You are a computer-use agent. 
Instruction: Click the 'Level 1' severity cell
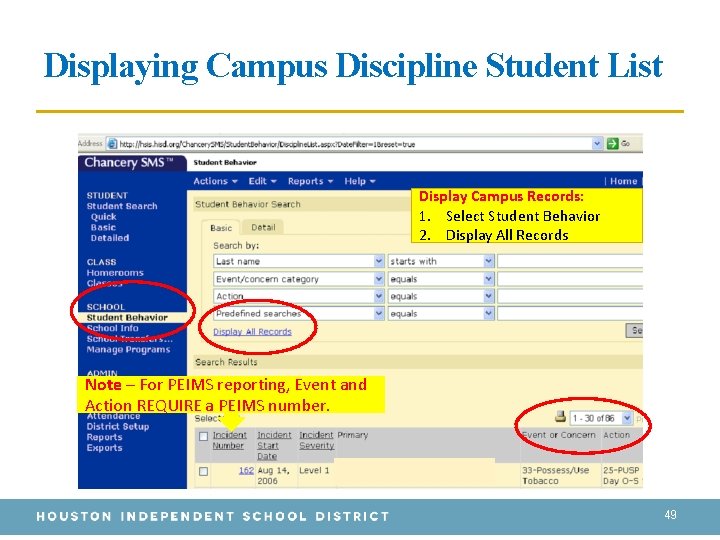(314, 470)
